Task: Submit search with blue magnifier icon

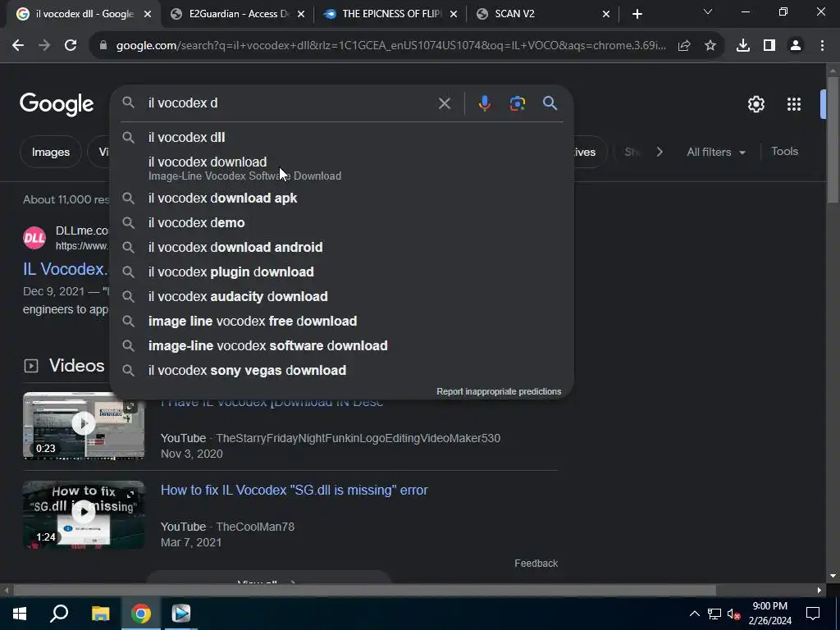Action: (x=550, y=103)
